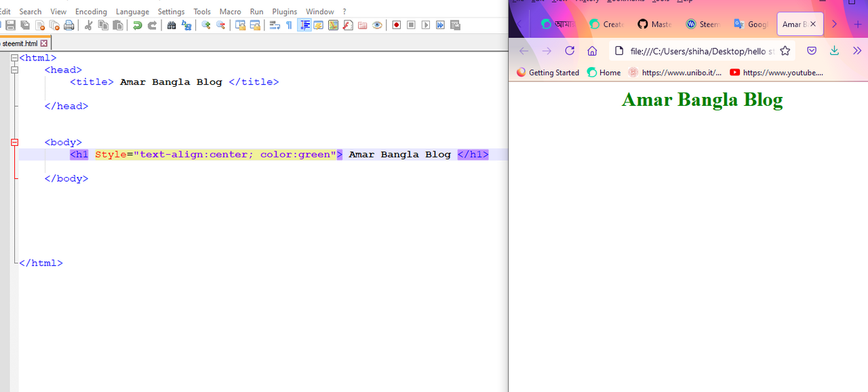Click the Paste clipboard icon
The width and height of the screenshot is (868, 392).
click(x=118, y=25)
